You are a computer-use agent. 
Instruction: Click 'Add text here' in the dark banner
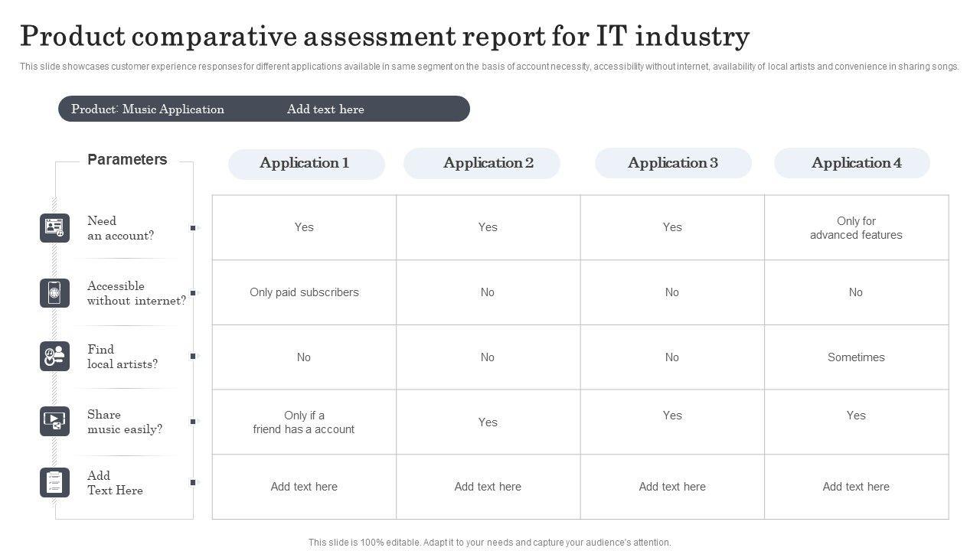tap(325, 109)
